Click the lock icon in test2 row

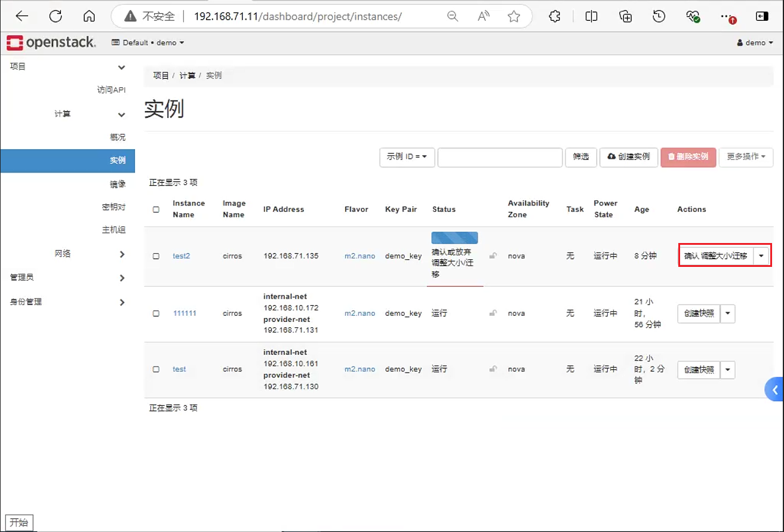pyautogui.click(x=493, y=256)
